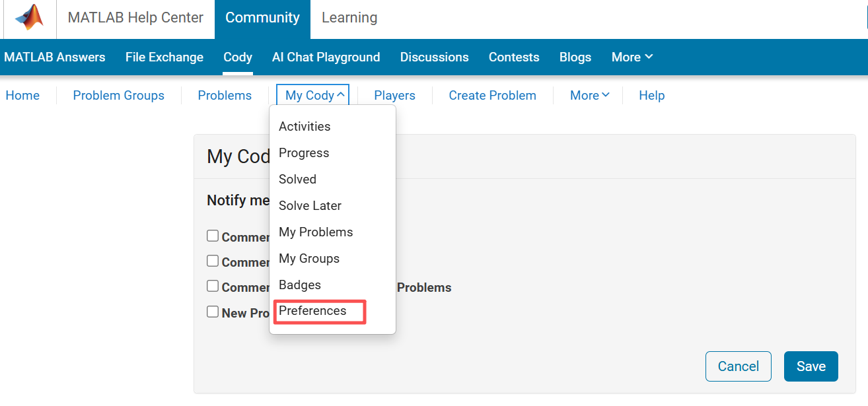
Task: Click the Cancel button
Action: 738,366
